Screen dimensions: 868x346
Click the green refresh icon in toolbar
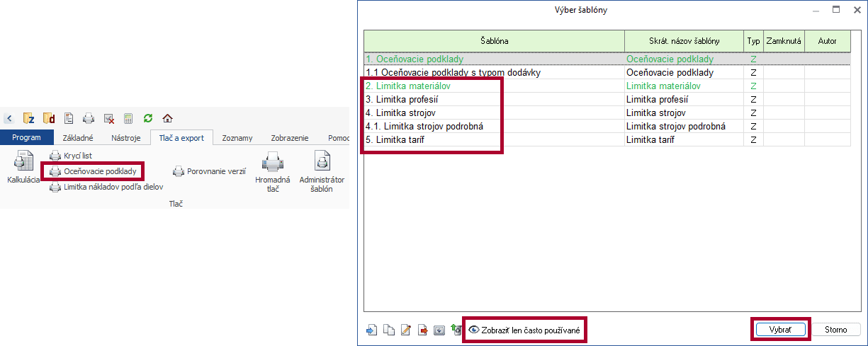point(148,118)
